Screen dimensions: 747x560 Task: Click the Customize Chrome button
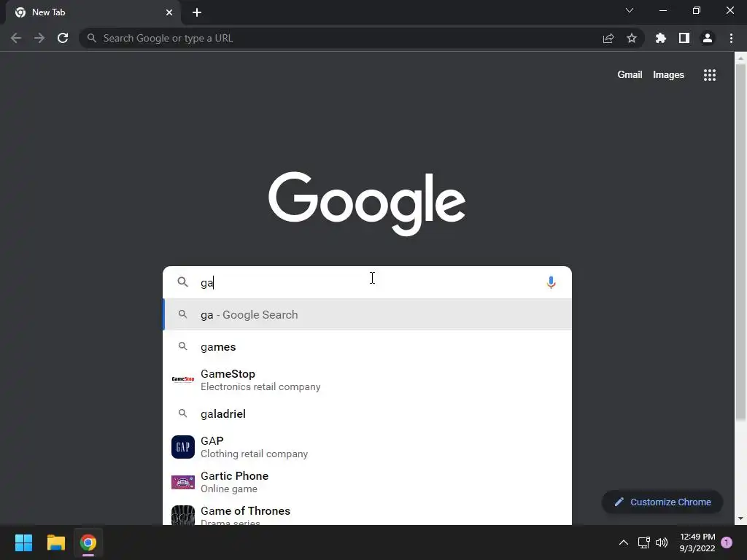coord(662,502)
